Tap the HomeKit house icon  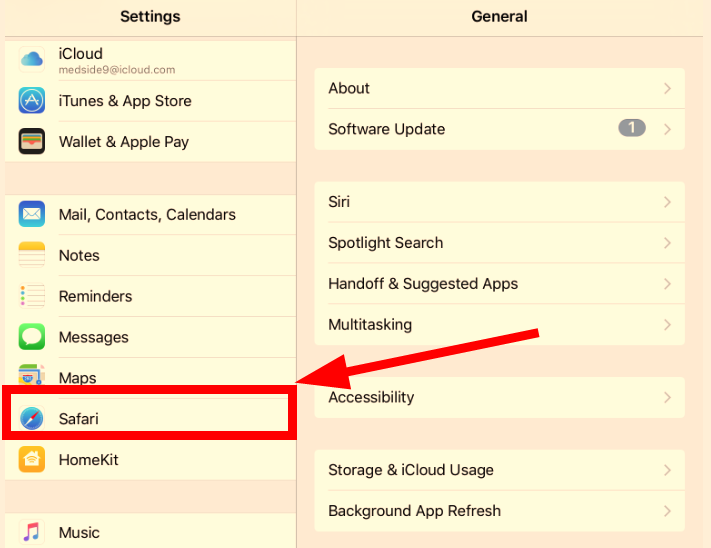click(x=32, y=459)
